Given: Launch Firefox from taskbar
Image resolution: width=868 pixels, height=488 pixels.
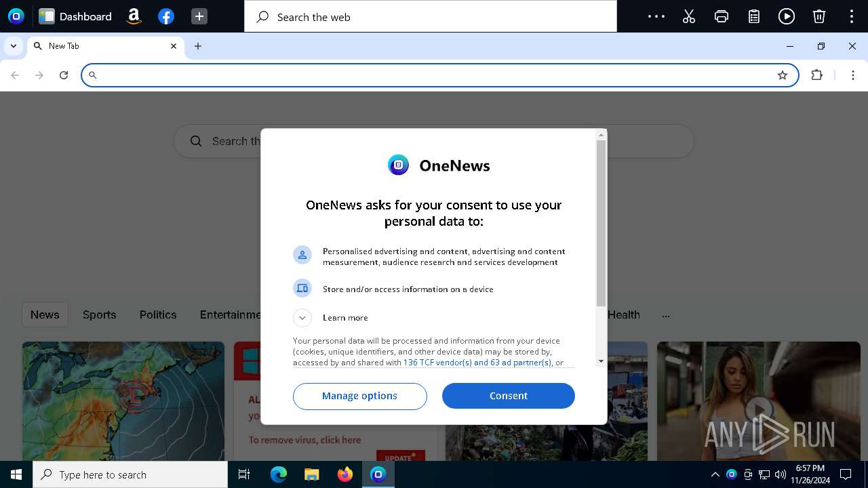Looking at the screenshot, I should point(345,474).
